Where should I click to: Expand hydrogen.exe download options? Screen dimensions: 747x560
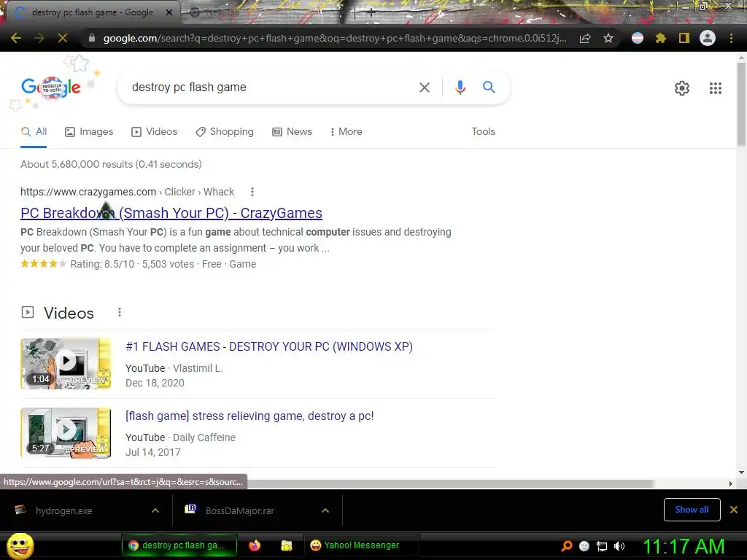click(x=155, y=510)
